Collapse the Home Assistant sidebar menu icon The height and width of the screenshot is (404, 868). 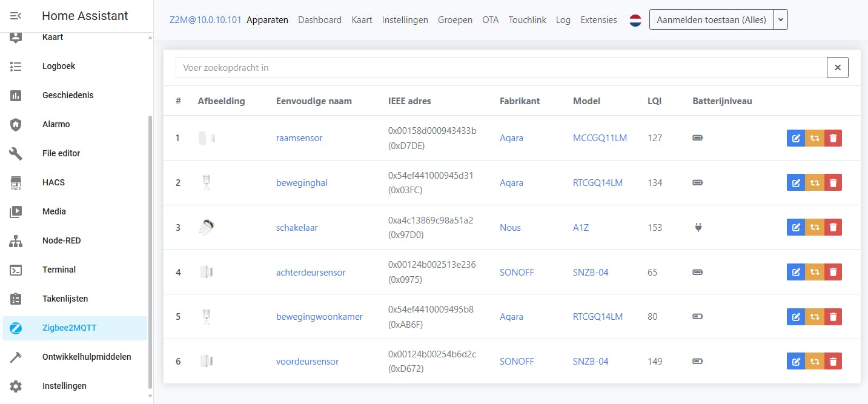[16, 16]
